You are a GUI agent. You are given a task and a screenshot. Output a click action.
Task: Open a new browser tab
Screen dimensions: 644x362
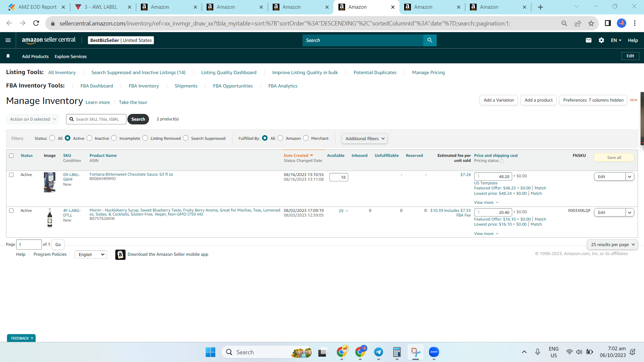tap(540, 7)
